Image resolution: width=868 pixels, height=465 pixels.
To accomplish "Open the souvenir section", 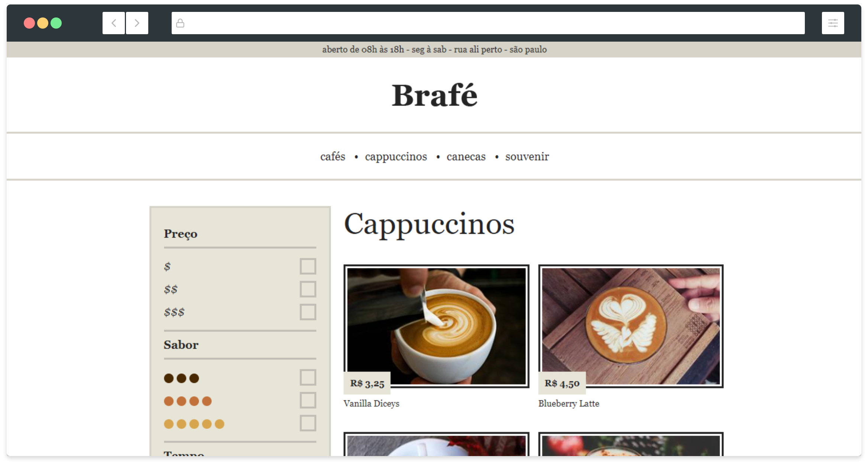I will tap(527, 156).
